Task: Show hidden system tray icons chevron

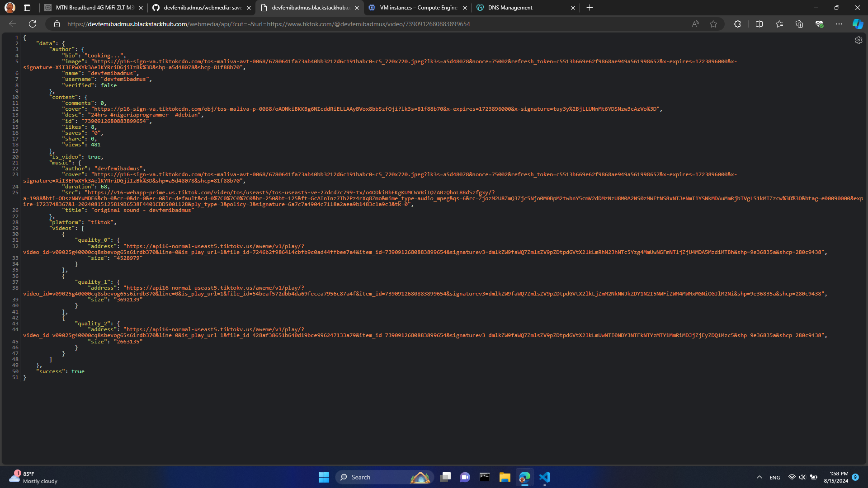Action: 759,477
